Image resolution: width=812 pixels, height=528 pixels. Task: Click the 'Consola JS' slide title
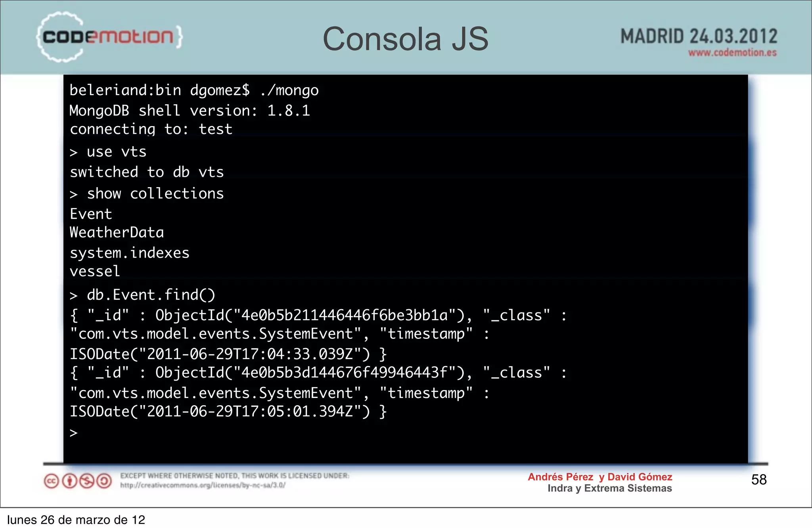(x=406, y=39)
